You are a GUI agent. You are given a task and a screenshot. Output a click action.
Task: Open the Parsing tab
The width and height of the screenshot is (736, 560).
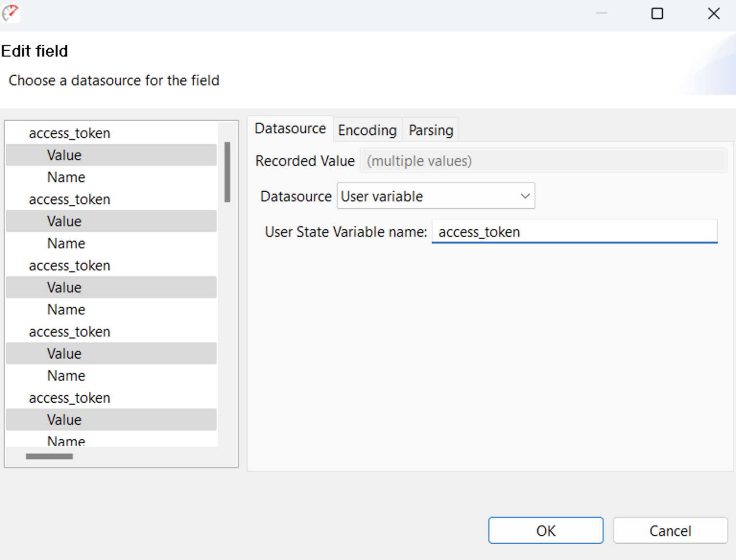coord(431,130)
